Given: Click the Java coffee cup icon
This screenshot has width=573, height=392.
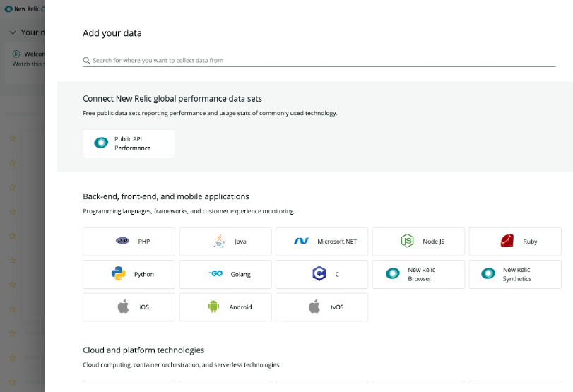Looking at the screenshot, I should [219, 241].
